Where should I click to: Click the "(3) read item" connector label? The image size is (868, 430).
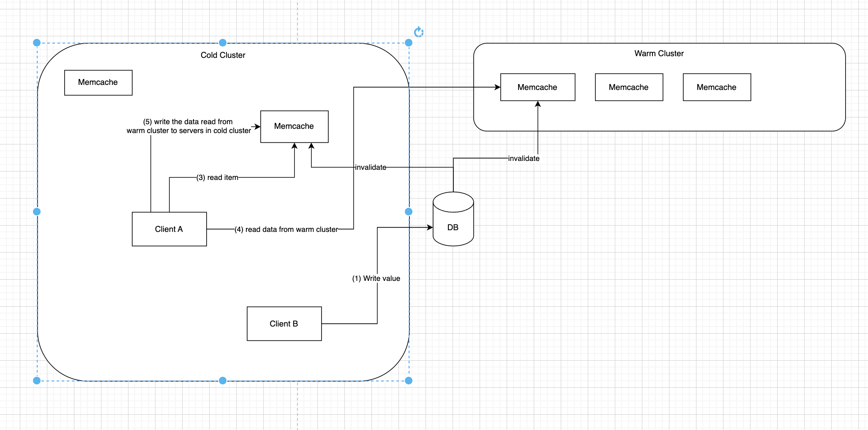coord(217,177)
